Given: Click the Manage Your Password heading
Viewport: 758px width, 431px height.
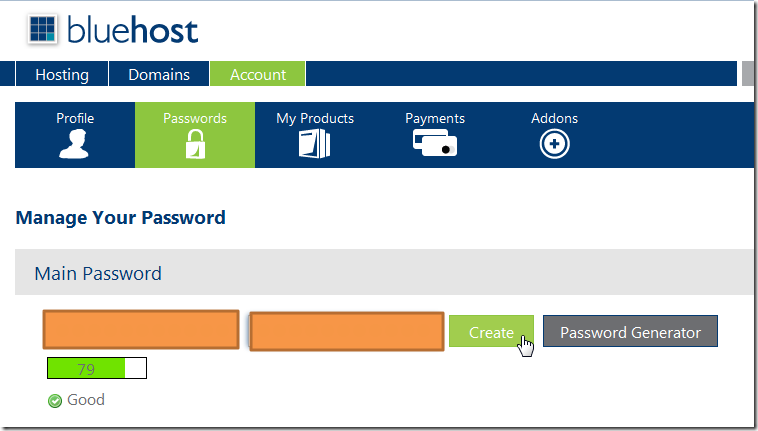Looking at the screenshot, I should (x=120, y=217).
